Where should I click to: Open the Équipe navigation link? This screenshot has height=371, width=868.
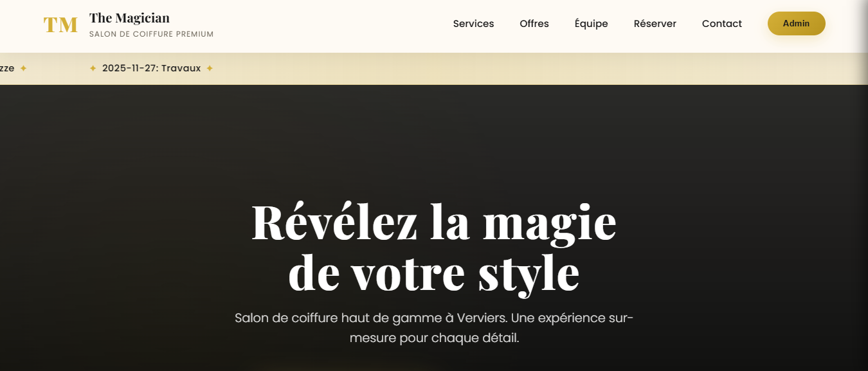(591, 23)
